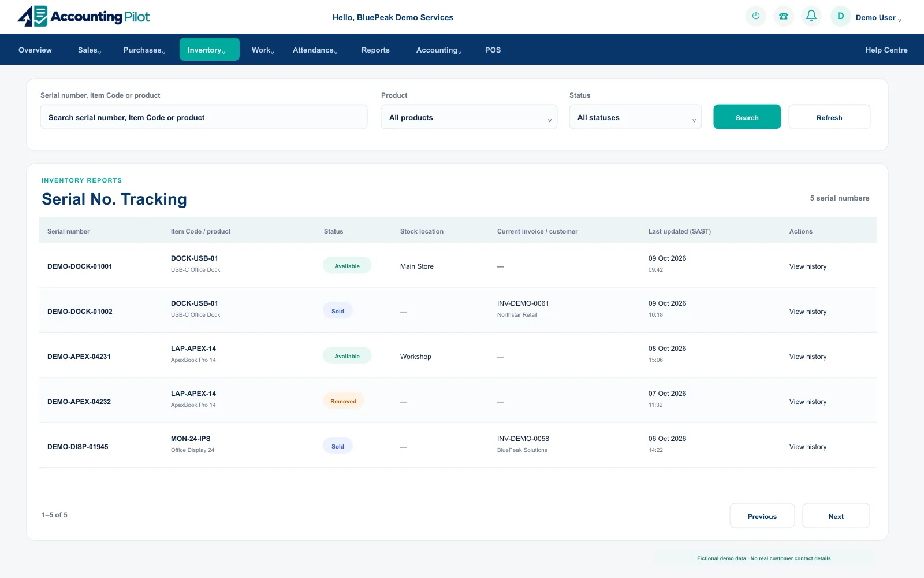Open the Purchases dropdown menu
Image resolution: width=924 pixels, height=578 pixels.
[x=144, y=50]
